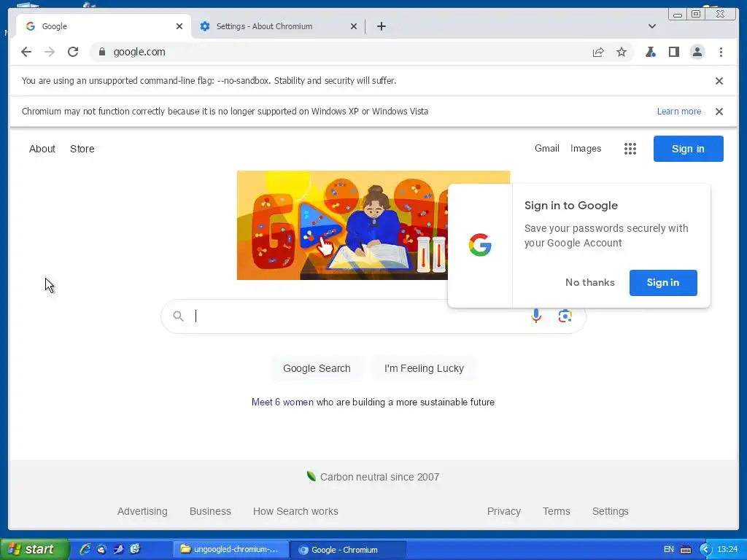The image size is (747, 560).
Task: Open the Chromium experiments flask icon
Action: click(x=650, y=52)
